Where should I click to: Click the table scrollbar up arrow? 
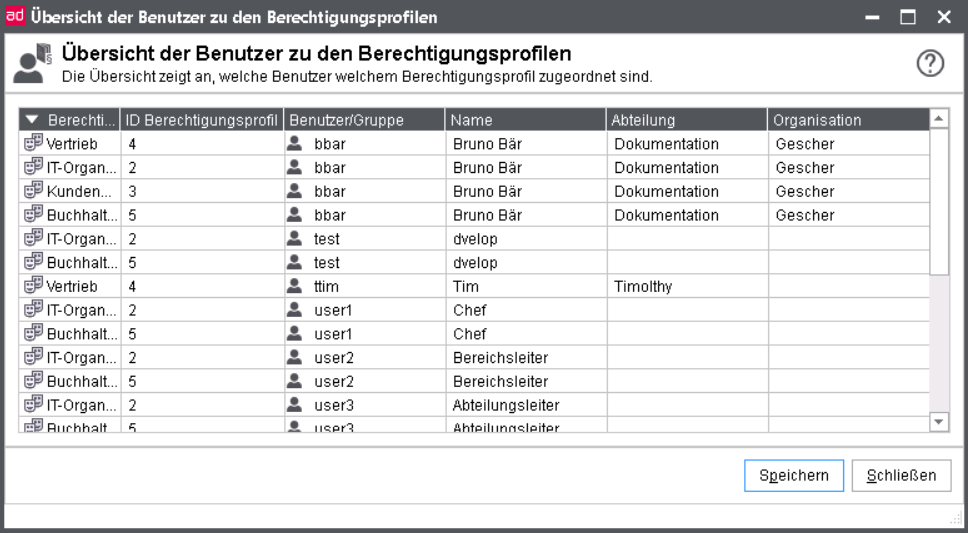click(x=939, y=119)
